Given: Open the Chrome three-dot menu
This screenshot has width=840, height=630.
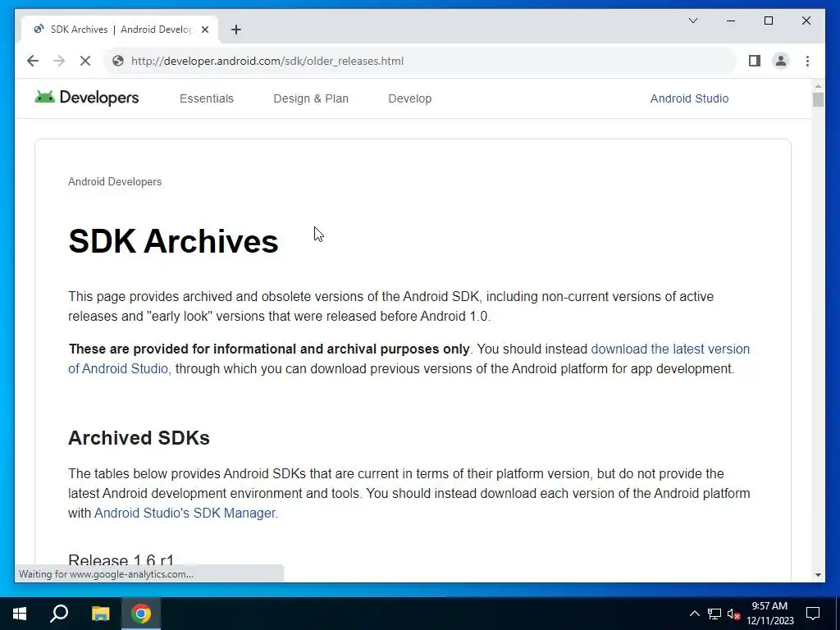Looking at the screenshot, I should point(807,61).
